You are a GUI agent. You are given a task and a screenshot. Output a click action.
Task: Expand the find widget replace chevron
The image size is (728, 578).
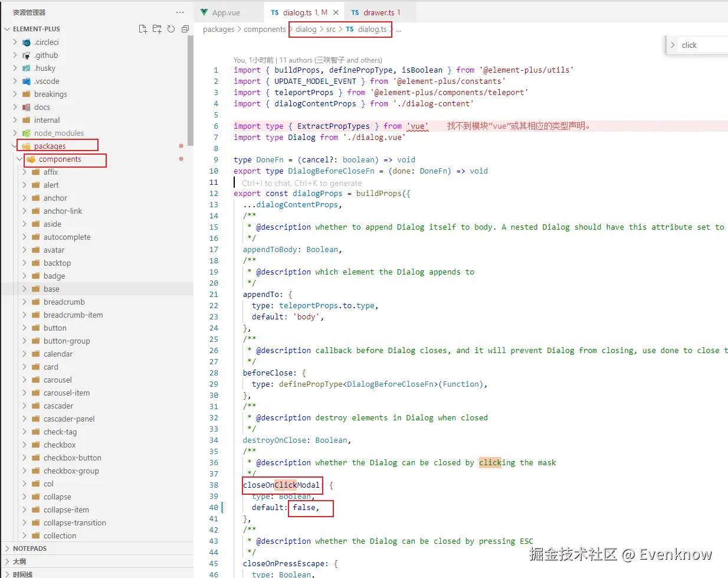coord(673,45)
